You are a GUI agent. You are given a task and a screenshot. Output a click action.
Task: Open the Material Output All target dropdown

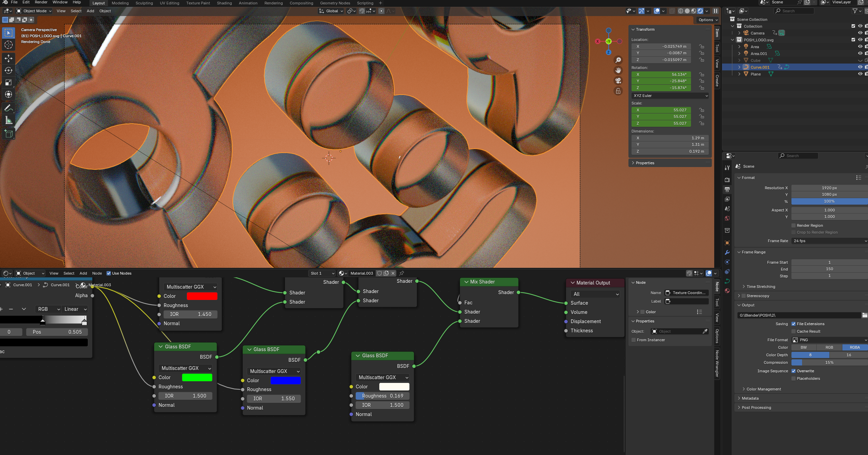click(x=595, y=294)
